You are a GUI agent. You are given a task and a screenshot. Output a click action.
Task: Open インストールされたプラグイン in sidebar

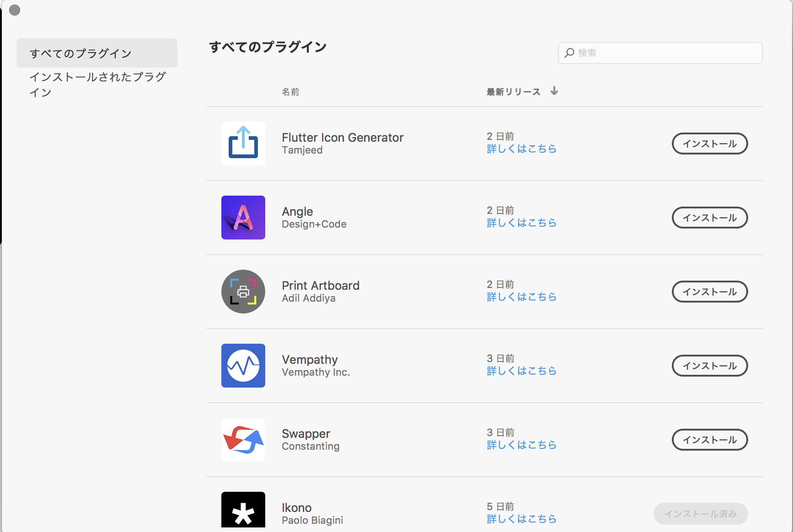pos(97,85)
